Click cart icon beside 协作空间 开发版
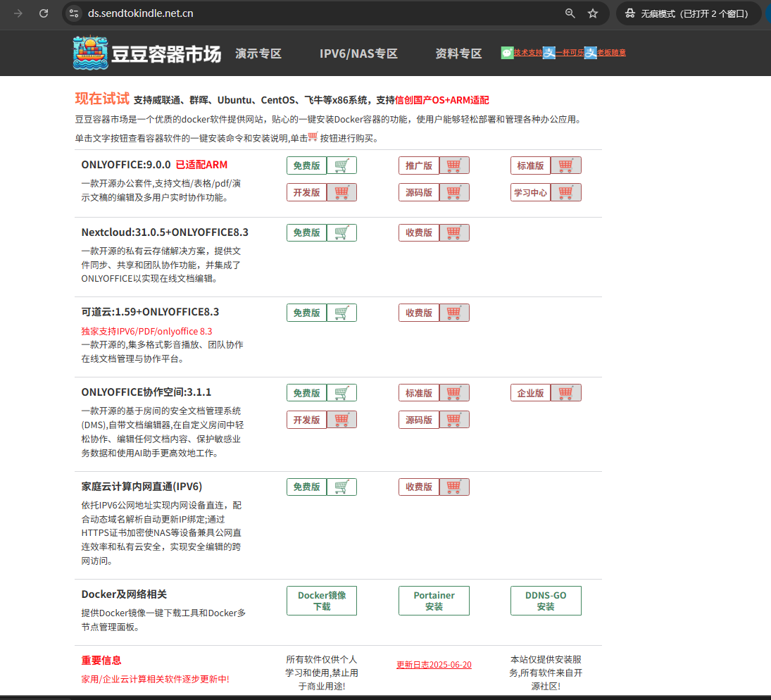Viewport: 771px width, 700px height. tap(341, 420)
